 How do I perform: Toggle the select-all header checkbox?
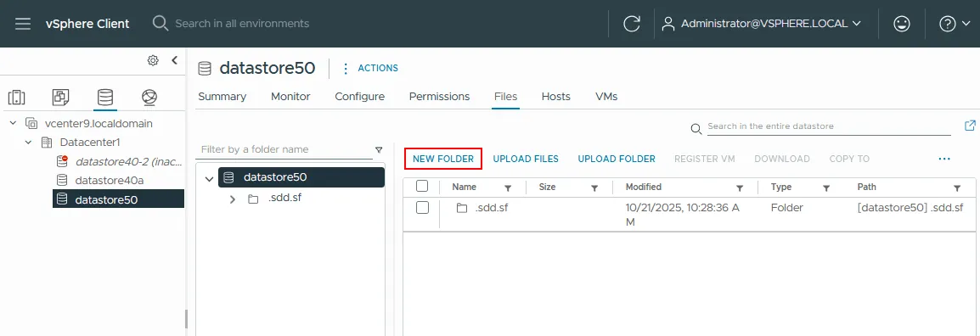tap(422, 186)
